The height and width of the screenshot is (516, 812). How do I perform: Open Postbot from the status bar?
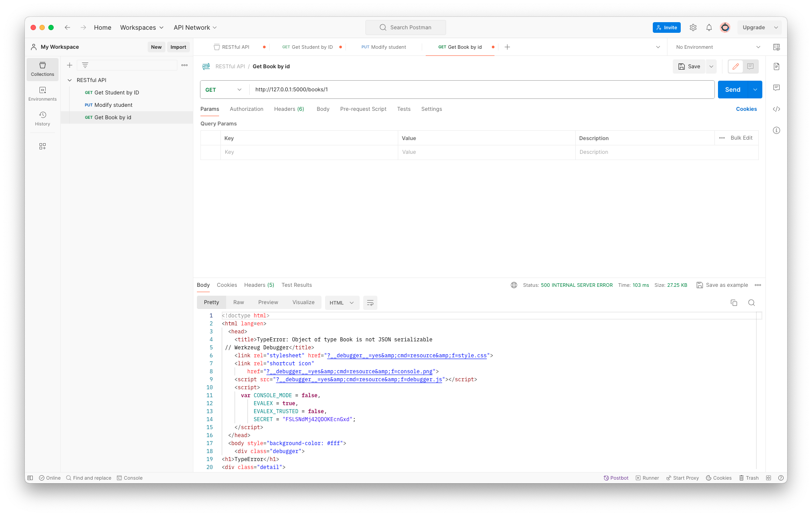[x=616, y=478]
